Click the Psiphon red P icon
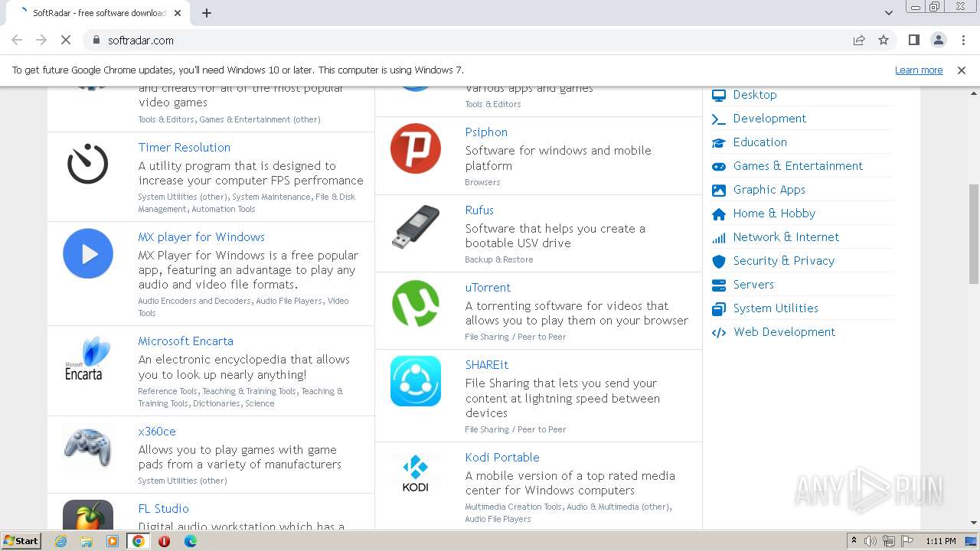This screenshot has width=980, height=551. coord(416,148)
